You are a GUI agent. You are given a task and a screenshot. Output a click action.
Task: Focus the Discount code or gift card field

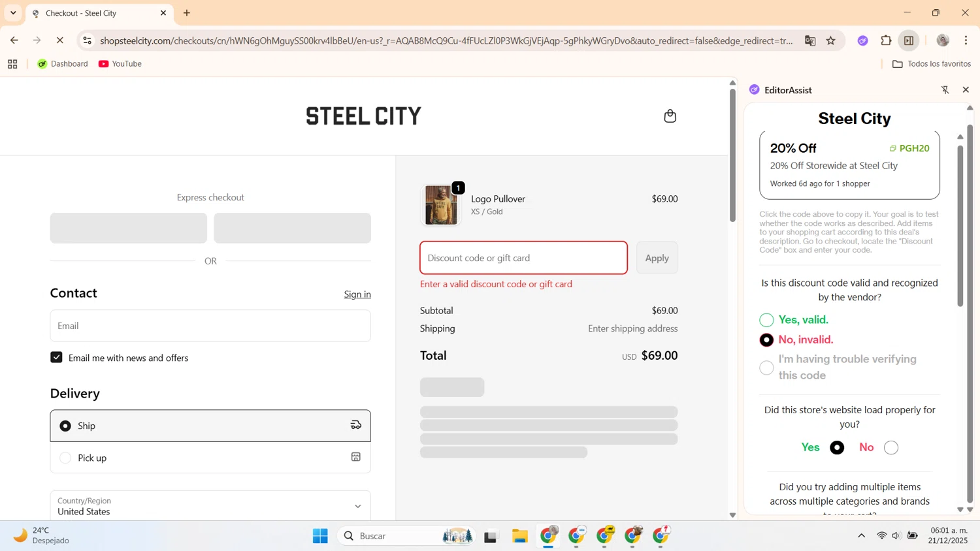click(523, 258)
